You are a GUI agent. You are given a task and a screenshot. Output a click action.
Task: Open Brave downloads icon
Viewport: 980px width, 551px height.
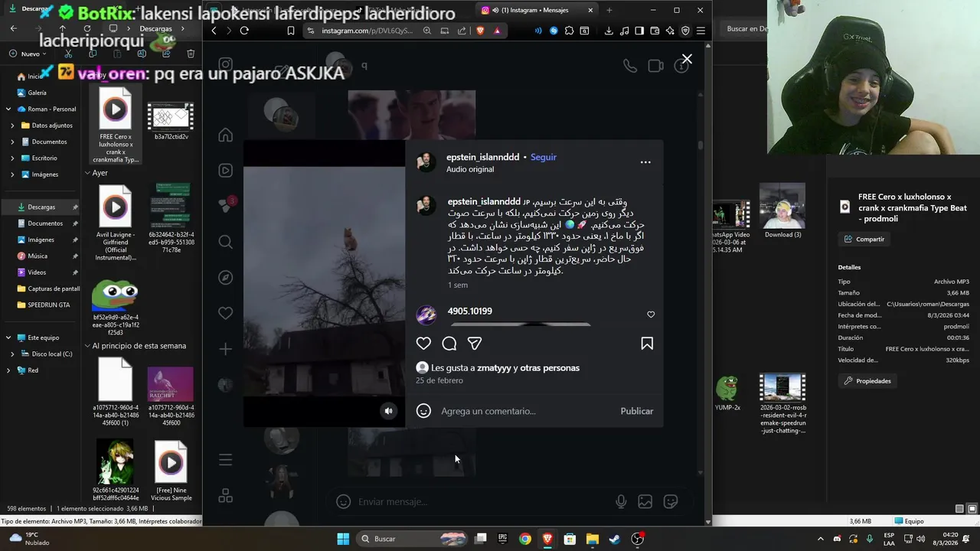(609, 31)
